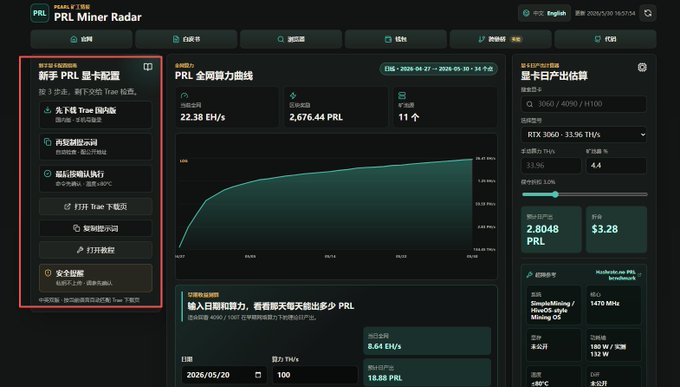Click the 2,676.44 PRL block reward value
Viewport: 680px width, 387px height.
tap(316, 117)
